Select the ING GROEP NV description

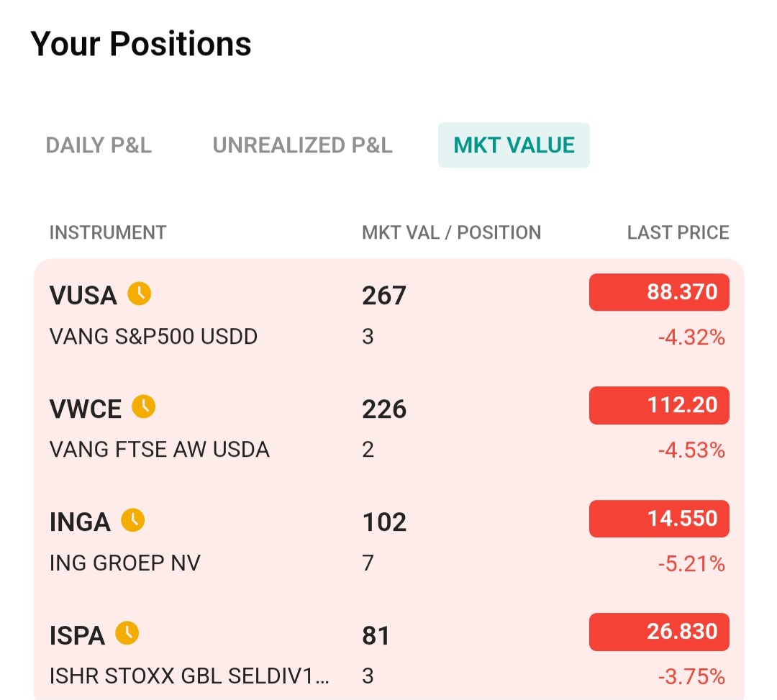pos(125,563)
